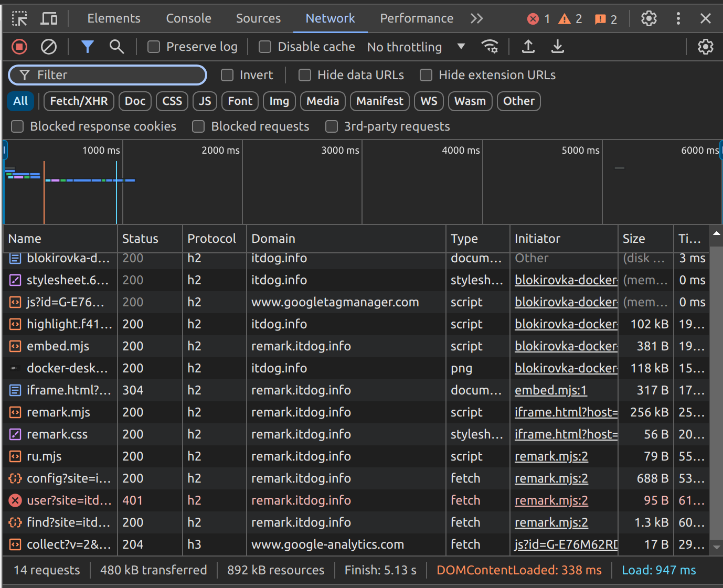723x588 pixels.
Task: Open the remark.mjs:2 initiator of ru.mjs
Action: pos(551,456)
